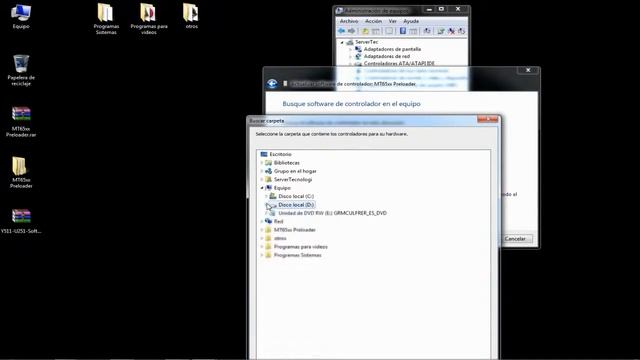This screenshot has width=640, height=360.
Task: Close the Buscar carpeta dialog
Action: coord(488,119)
